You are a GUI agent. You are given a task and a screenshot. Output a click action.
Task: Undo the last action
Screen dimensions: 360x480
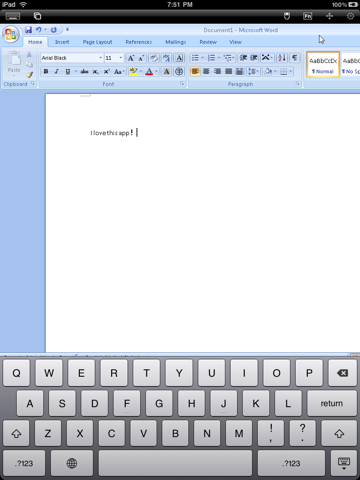point(39,30)
